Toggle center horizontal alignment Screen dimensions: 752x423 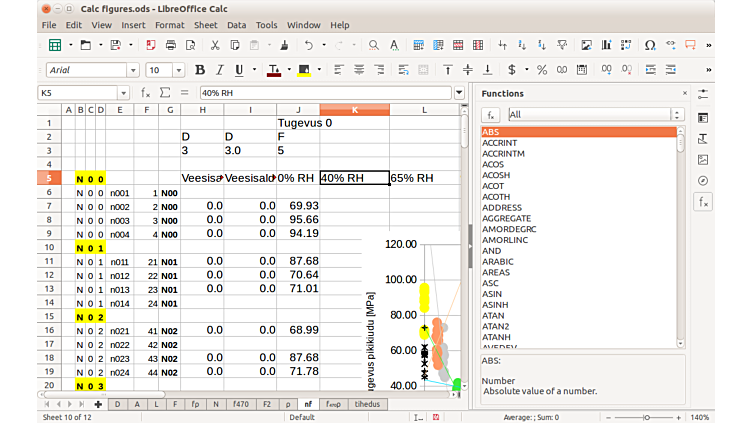359,70
